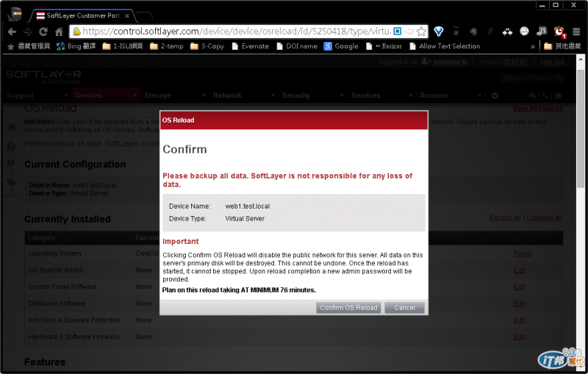Open the double chat bubbles icon
Viewport: 588px width, 374px height.
tap(532, 96)
